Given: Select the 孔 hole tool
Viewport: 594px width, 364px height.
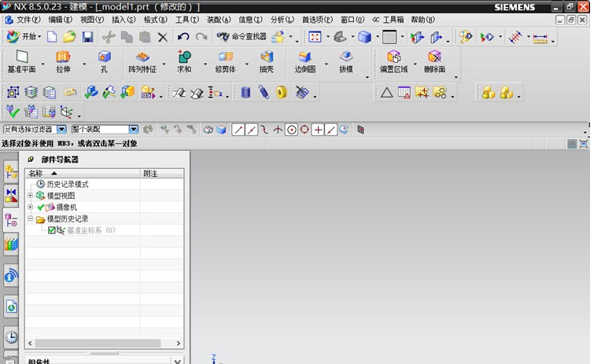Looking at the screenshot, I should pyautogui.click(x=104, y=62).
